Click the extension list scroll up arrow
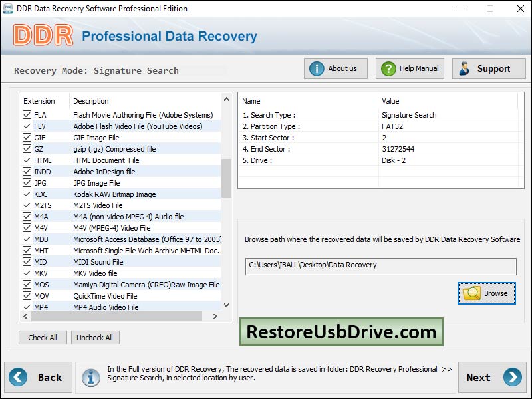Image resolution: width=532 pixels, height=399 pixels. (x=227, y=99)
